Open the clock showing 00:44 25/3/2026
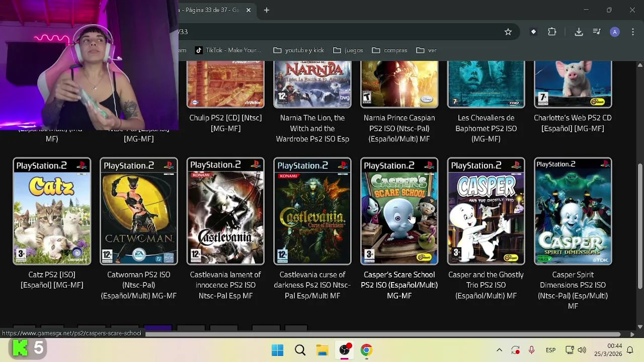This screenshot has height=362, width=644. (608, 350)
